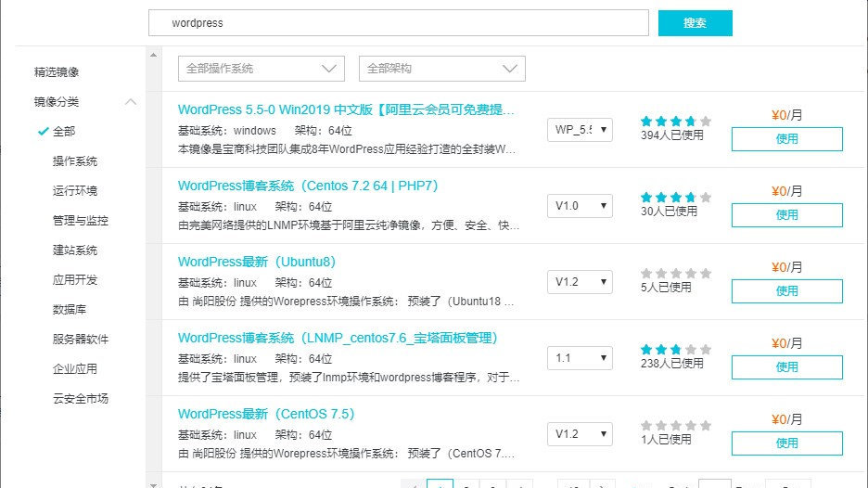Select 精选镜像 in sidebar
868x488 pixels.
click(57, 72)
